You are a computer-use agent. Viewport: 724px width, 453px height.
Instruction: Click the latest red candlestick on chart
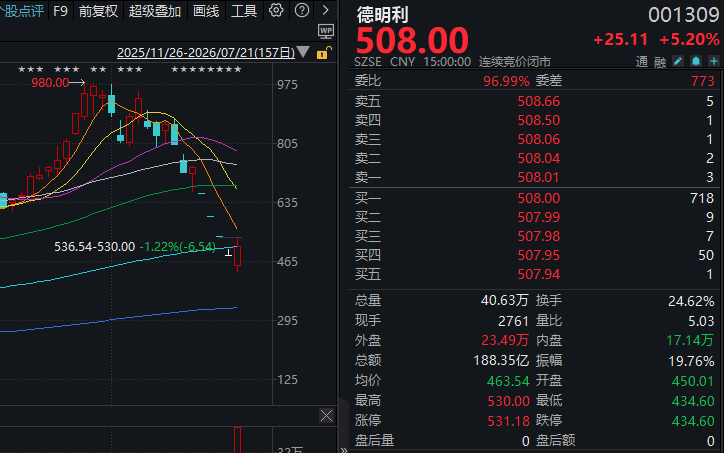tap(237, 255)
